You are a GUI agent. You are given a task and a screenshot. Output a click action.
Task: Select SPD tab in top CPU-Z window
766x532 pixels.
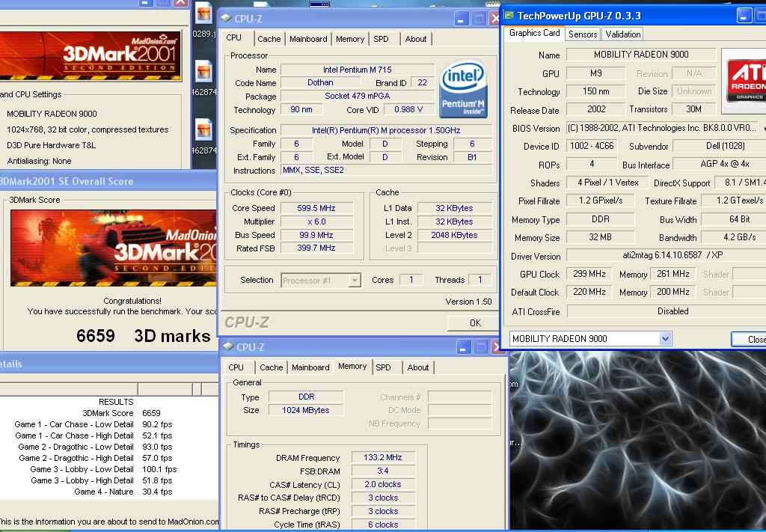[381, 39]
